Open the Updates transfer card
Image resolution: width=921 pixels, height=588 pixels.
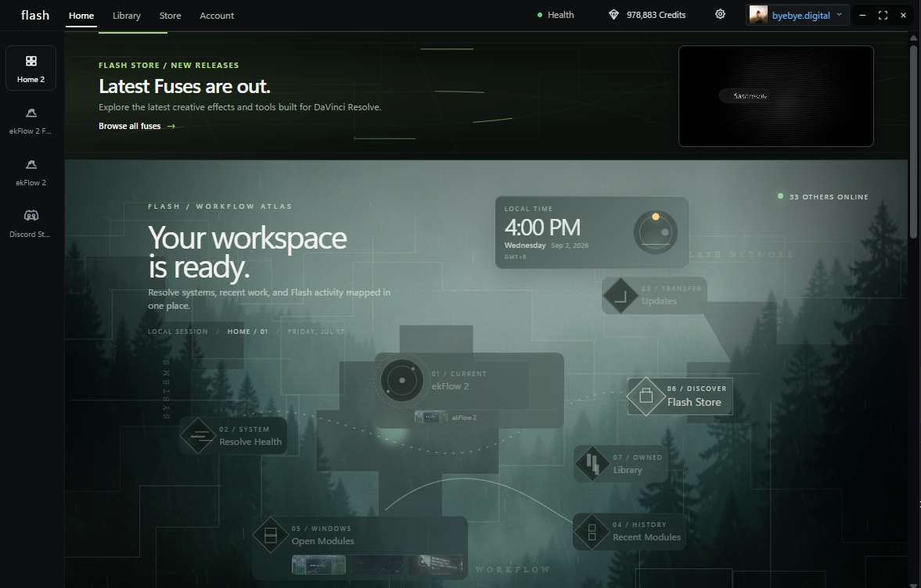654,296
